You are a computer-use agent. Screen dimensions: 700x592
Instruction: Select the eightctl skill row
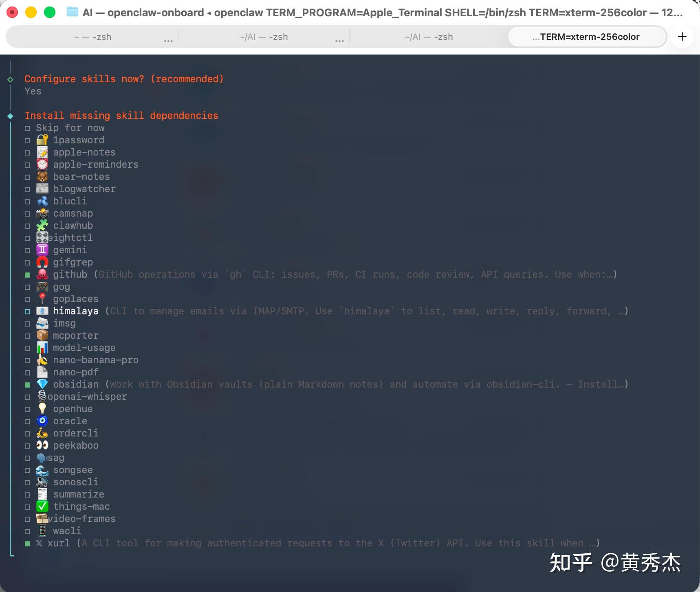(59, 238)
